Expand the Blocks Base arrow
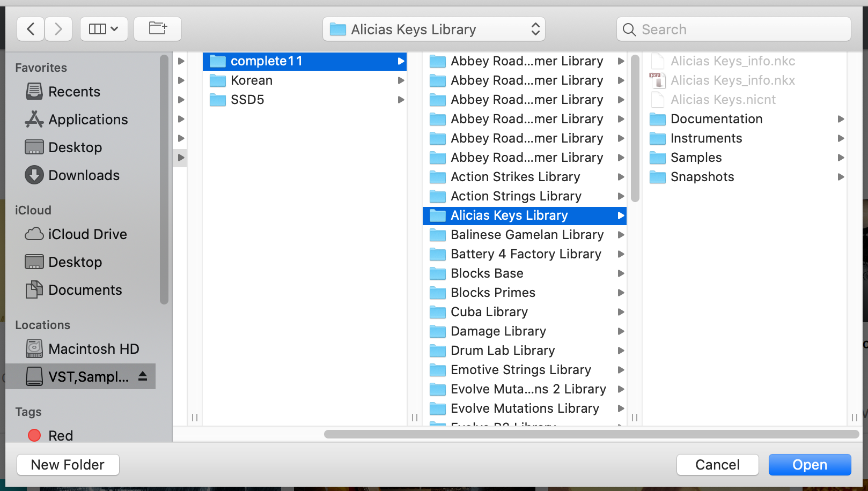Image resolution: width=868 pixels, height=491 pixels. coord(621,273)
